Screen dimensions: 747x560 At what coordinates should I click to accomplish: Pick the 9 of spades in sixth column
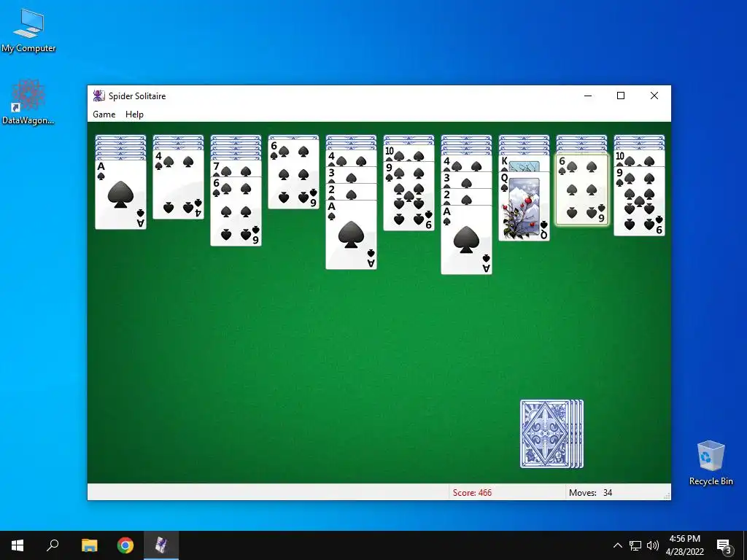click(409, 195)
